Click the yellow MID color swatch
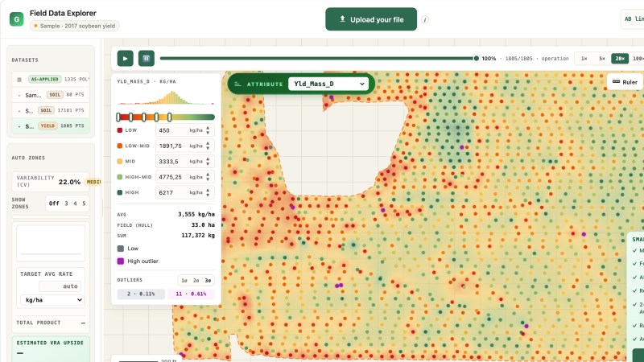Image resolution: width=644 pixels, height=362 pixels. click(x=120, y=162)
